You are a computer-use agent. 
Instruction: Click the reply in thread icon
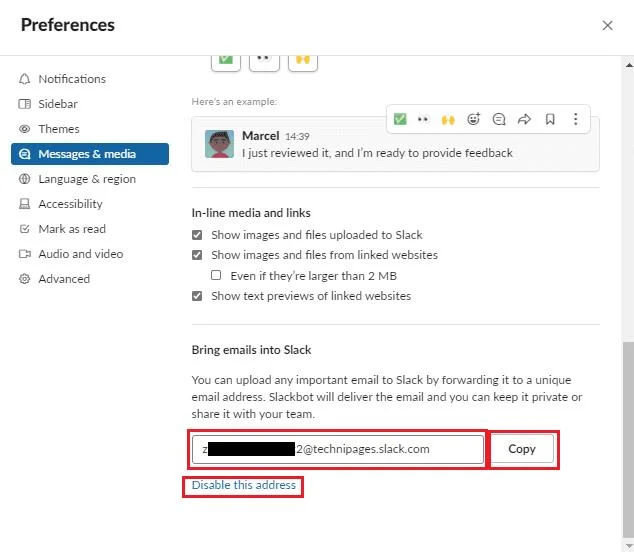click(499, 119)
